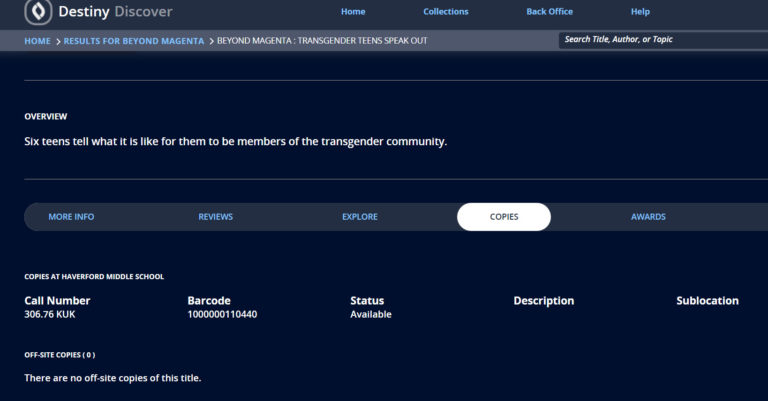Open the Back Office menu item

pyautogui.click(x=550, y=12)
